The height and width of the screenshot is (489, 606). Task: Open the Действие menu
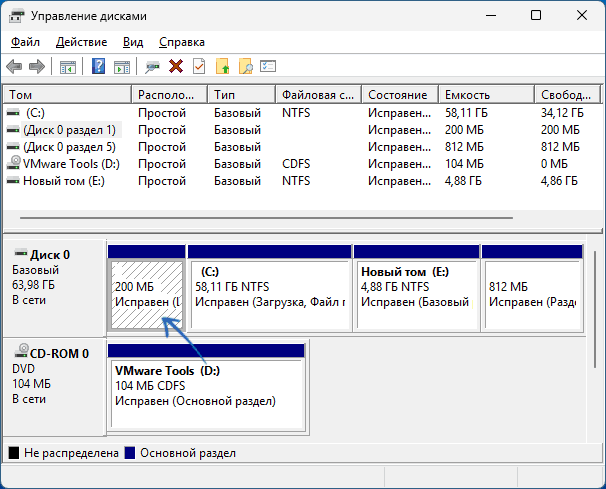click(x=81, y=42)
